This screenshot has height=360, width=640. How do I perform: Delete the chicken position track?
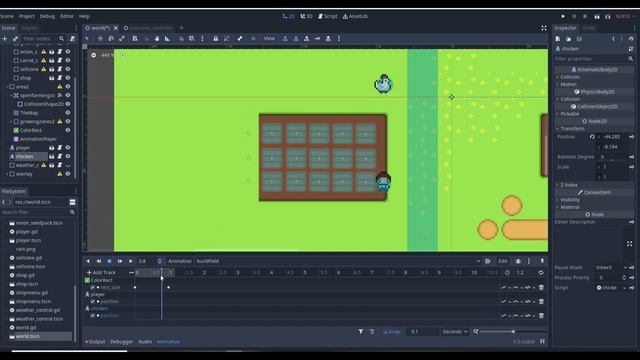(x=541, y=316)
